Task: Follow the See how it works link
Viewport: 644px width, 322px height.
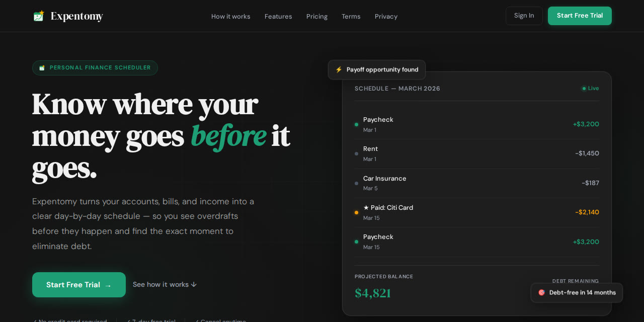Action: click(x=165, y=285)
